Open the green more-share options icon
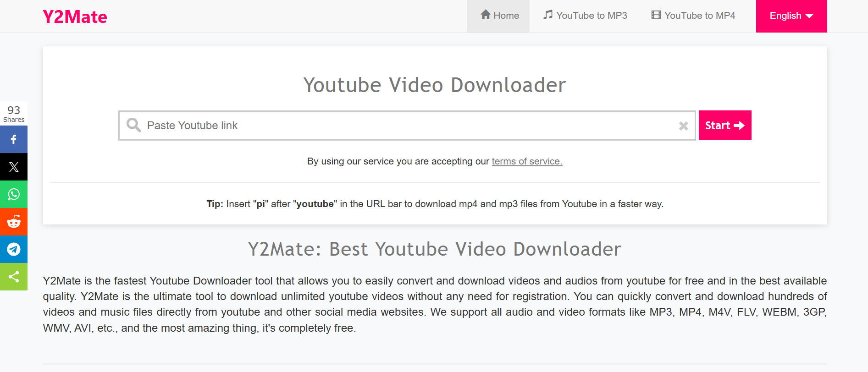The image size is (868, 372). [x=14, y=277]
